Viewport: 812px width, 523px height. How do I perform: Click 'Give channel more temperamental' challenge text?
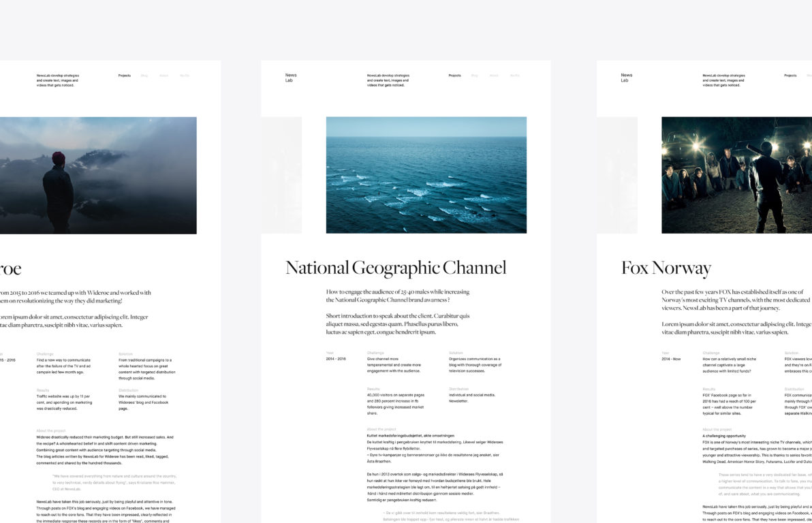coord(394,364)
